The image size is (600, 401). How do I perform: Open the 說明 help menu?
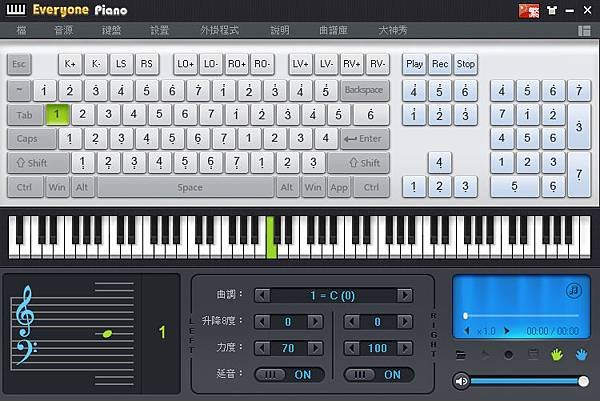[280, 30]
